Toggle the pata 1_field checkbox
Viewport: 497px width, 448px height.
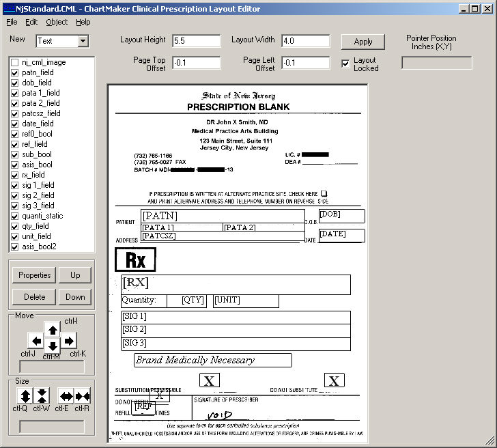coord(14,93)
